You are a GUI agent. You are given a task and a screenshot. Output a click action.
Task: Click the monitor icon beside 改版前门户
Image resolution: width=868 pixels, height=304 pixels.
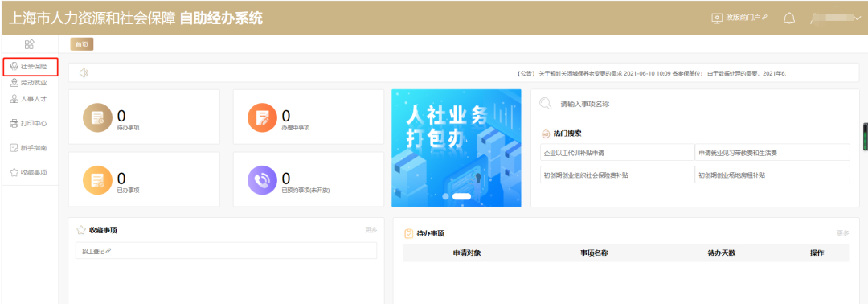tap(718, 18)
